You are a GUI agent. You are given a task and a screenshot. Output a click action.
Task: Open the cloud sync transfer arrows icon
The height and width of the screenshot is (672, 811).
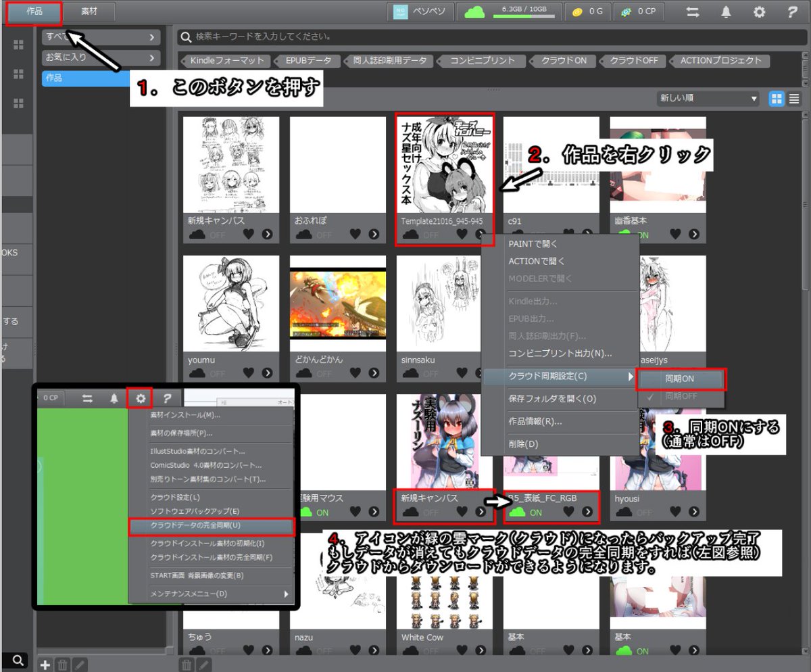tap(693, 11)
